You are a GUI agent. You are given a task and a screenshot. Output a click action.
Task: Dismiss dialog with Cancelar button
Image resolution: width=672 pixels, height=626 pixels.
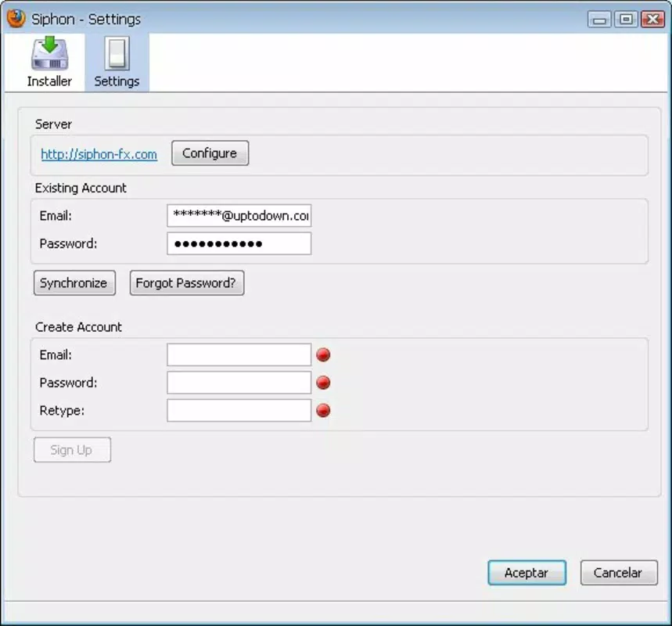619,573
